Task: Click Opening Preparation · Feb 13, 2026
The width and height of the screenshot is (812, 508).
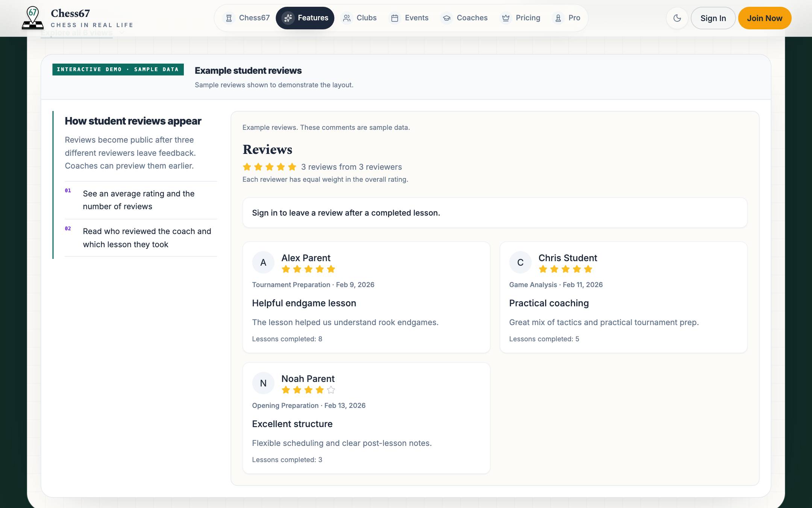Action: tap(309, 405)
